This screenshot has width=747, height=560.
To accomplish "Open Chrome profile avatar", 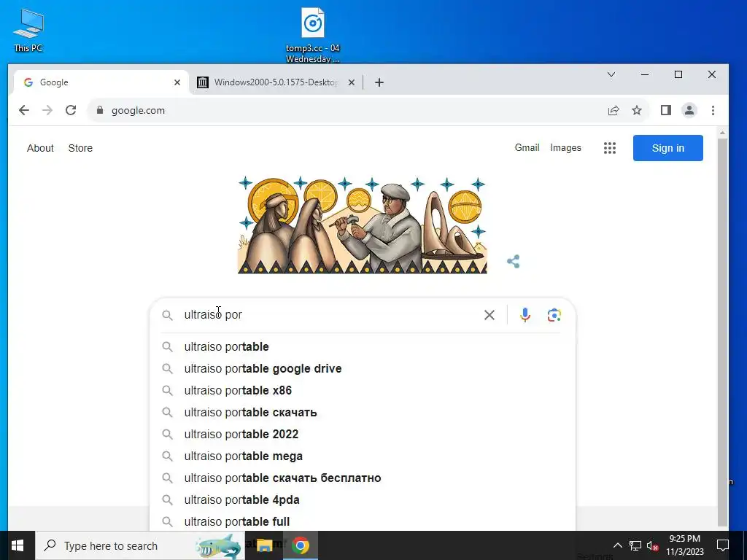I will click(x=689, y=111).
